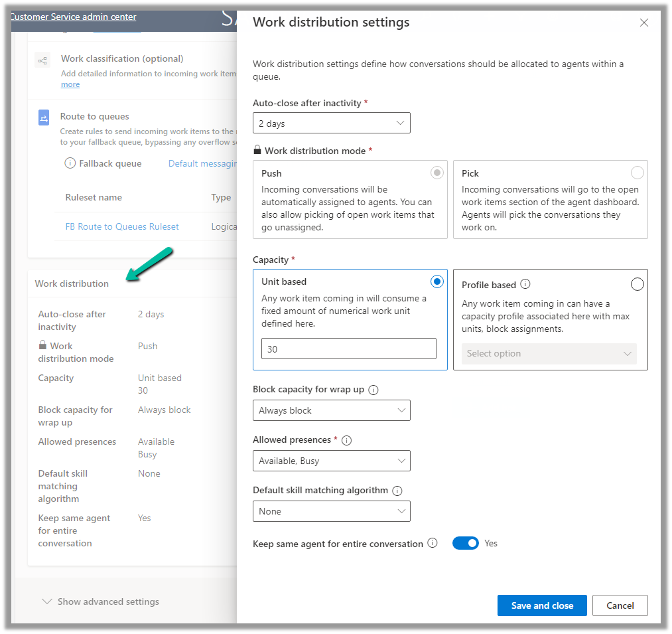Click info icon for Keep same agent setting
The width and height of the screenshot is (672, 634).
433,543
